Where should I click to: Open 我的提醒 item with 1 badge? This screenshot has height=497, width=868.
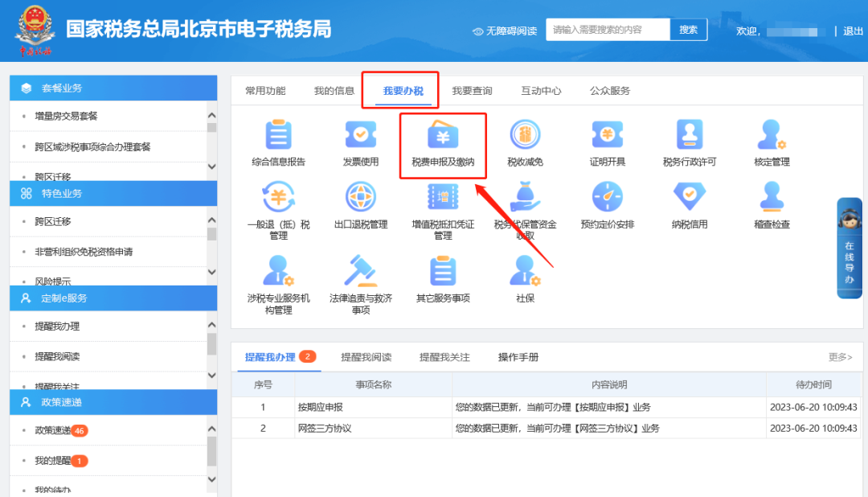click(61, 461)
